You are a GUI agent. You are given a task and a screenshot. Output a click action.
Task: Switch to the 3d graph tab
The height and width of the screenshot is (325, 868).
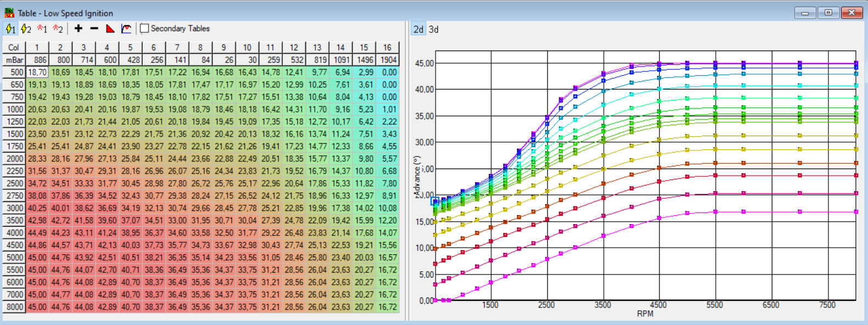pos(433,29)
